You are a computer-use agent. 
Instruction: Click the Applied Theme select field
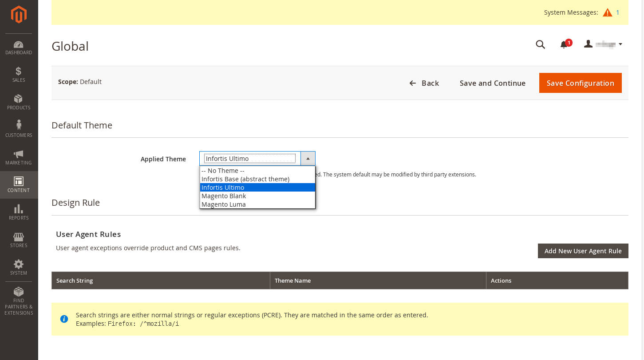257,159
